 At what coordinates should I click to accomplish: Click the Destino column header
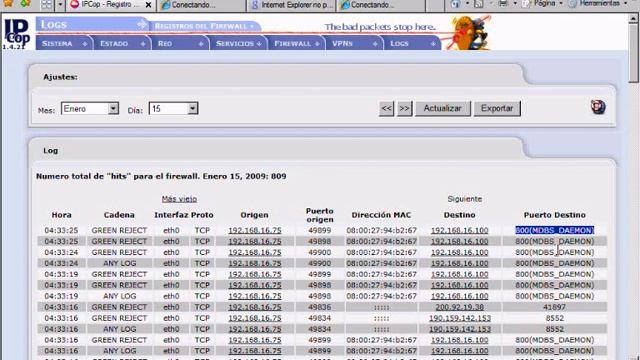tap(459, 215)
